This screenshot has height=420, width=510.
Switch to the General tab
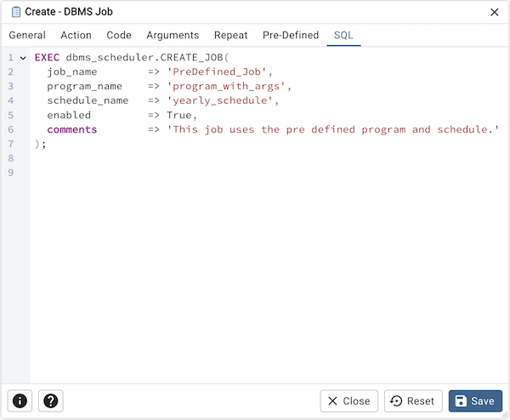point(27,35)
